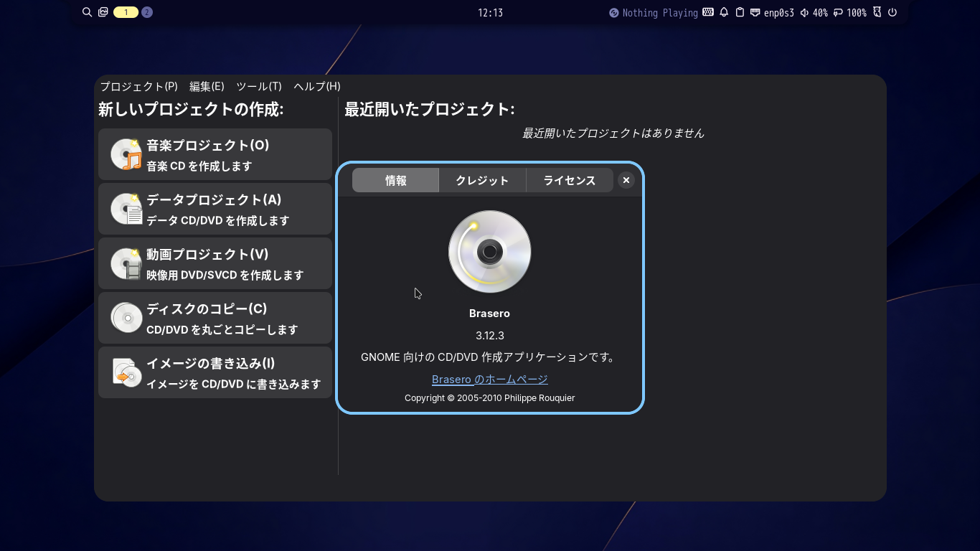This screenshot has height=551, width=980.
Task: Open the clipboard icon in top bar
Action: click(740, 12)
